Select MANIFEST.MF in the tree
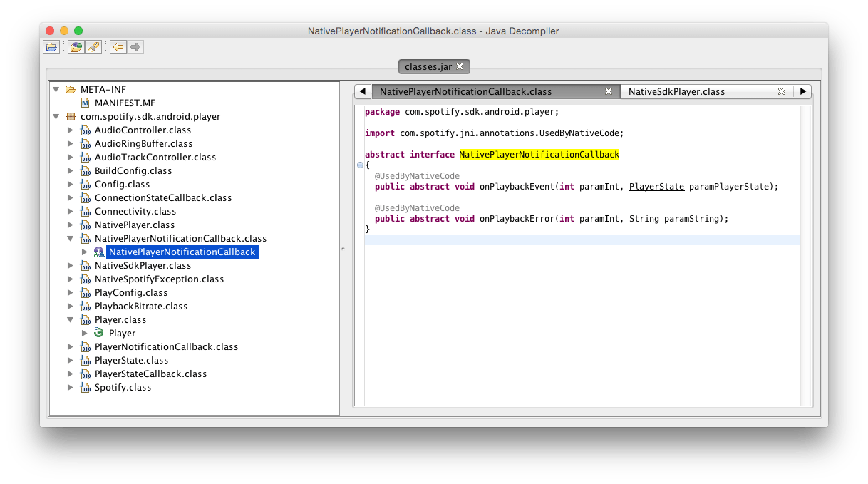The image size is (868, 484). (x=125, y=103)
